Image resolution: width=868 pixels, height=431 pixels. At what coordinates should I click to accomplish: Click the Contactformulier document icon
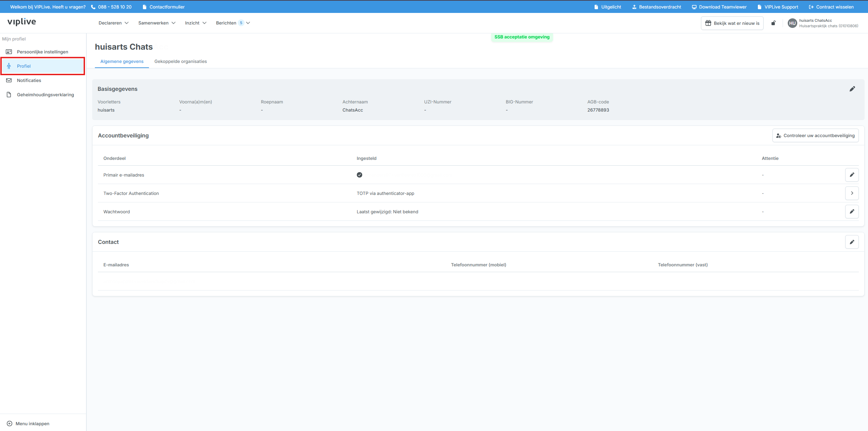[x=145, y=7]
